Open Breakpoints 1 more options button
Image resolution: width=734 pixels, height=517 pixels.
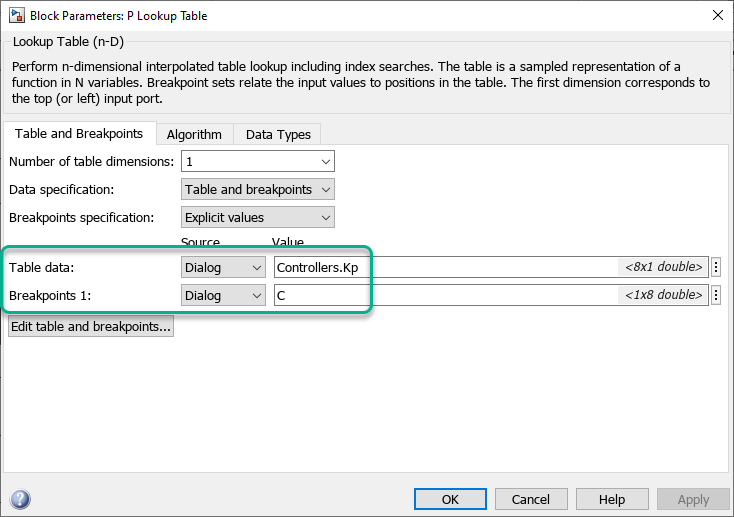pos(716,295)
